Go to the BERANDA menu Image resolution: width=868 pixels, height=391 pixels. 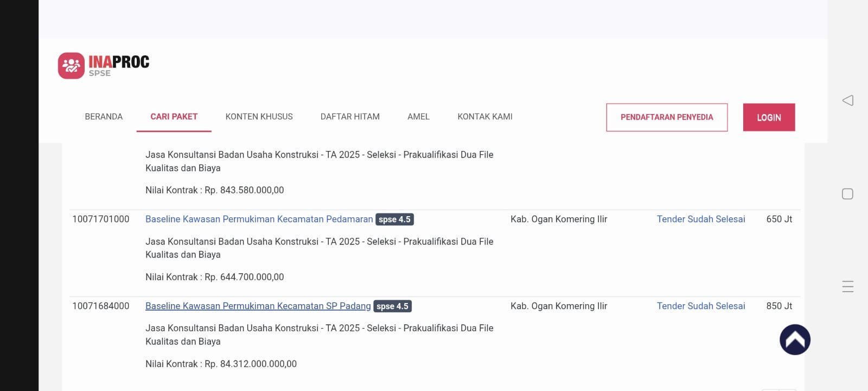pyautogui.click(x=104, y=117)
